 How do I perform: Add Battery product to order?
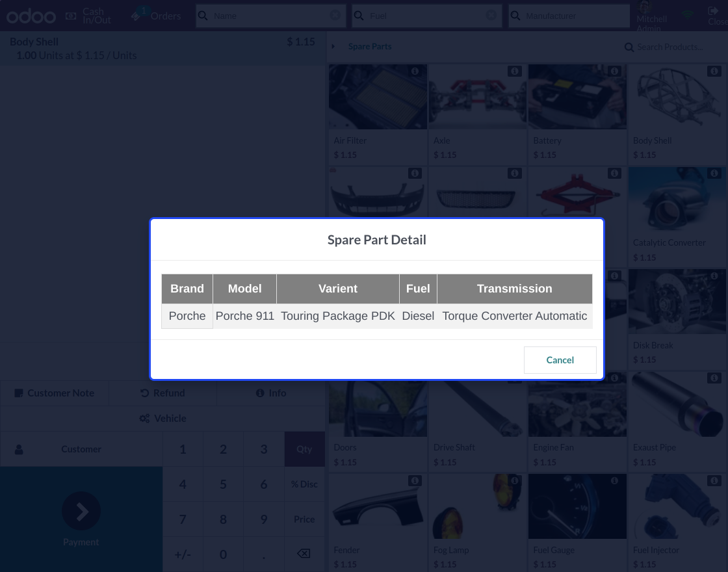point(577,114)
